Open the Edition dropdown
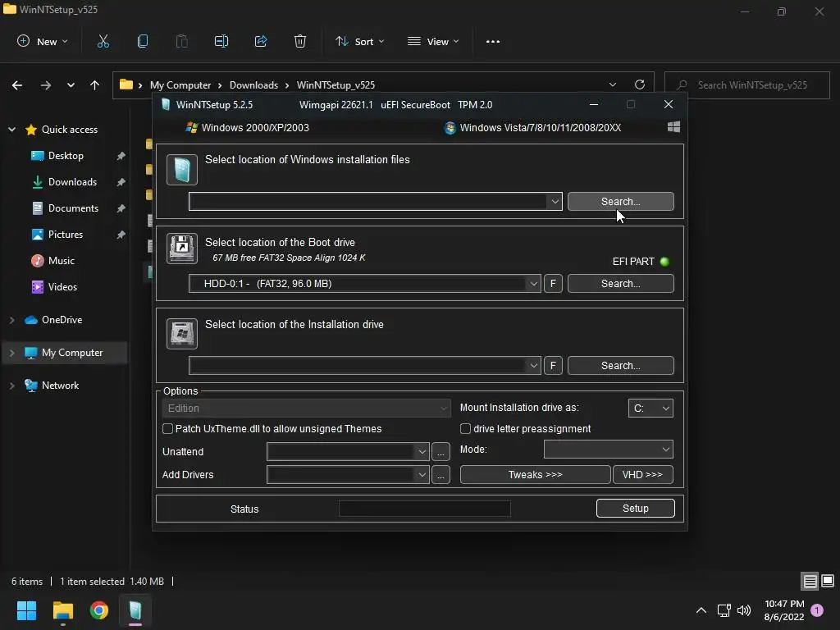 click(x=306, y=409)
